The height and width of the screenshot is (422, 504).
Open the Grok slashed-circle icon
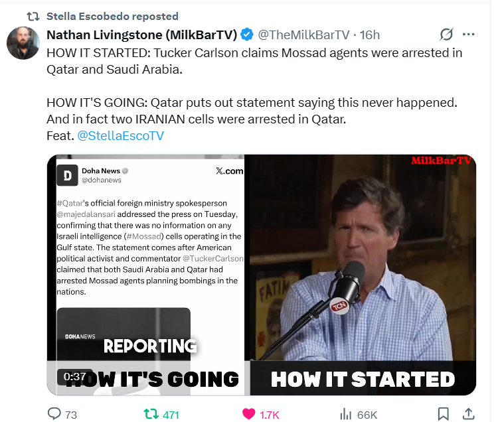[446, 35]
